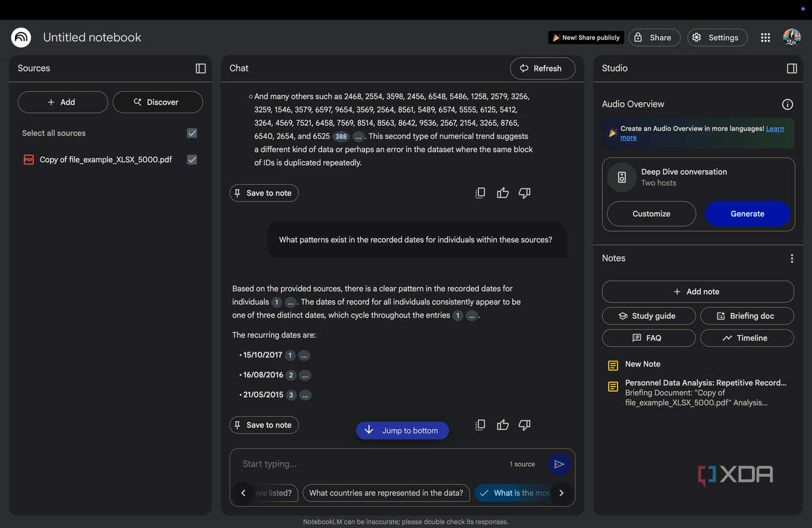Click the Add source button

click(63, 102)
